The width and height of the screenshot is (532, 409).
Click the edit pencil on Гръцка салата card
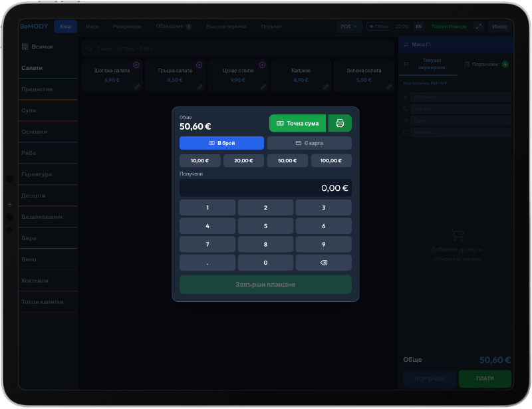tap(200, 87)
